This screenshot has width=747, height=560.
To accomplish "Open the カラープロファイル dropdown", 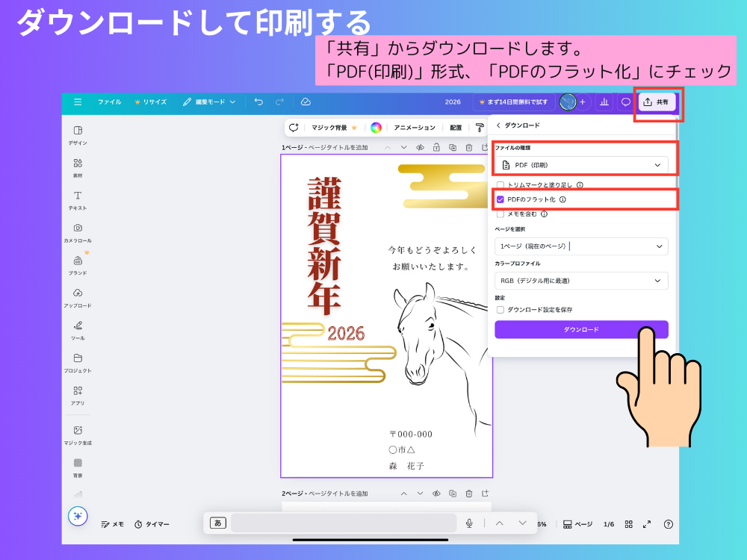I will tap(581, 281).
